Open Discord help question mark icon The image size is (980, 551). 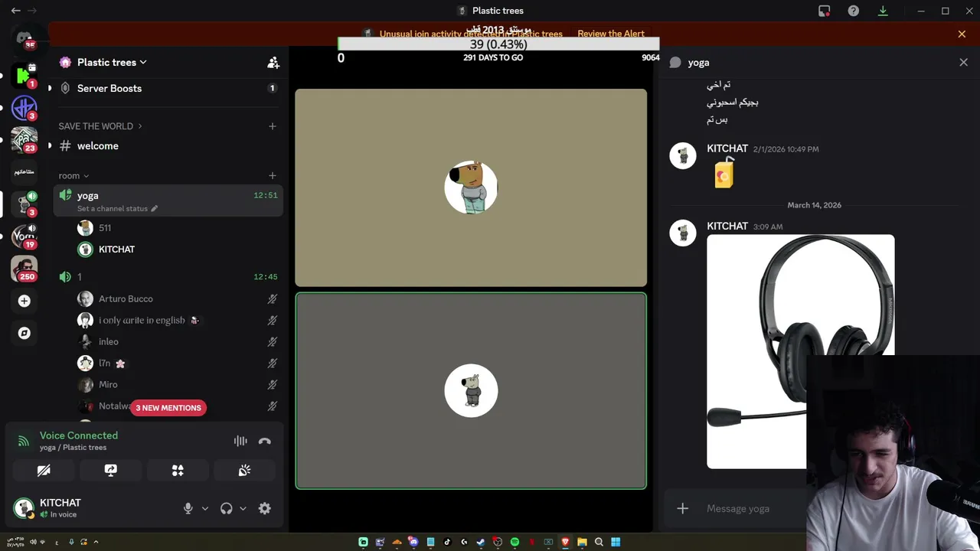[x=854, y=11]
